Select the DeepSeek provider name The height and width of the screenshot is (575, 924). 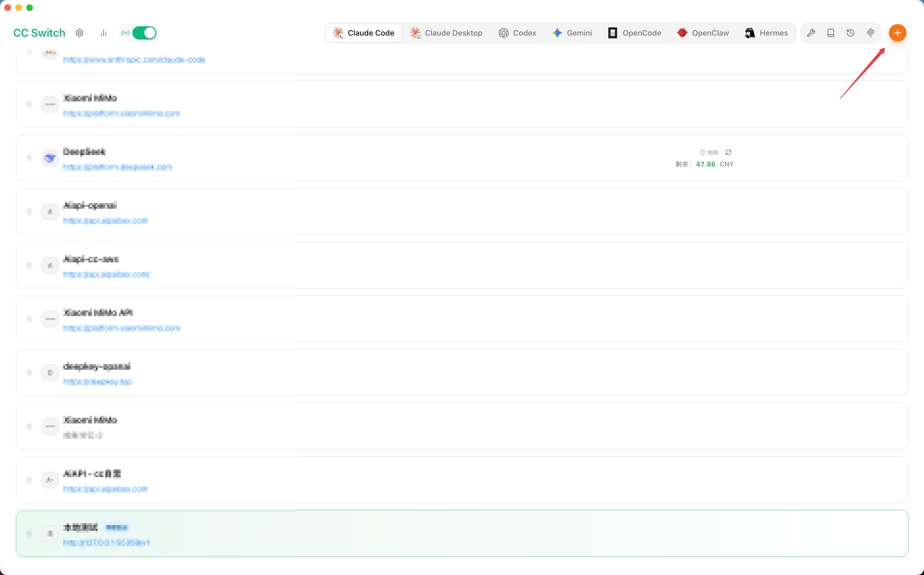(x=84, y=152)
